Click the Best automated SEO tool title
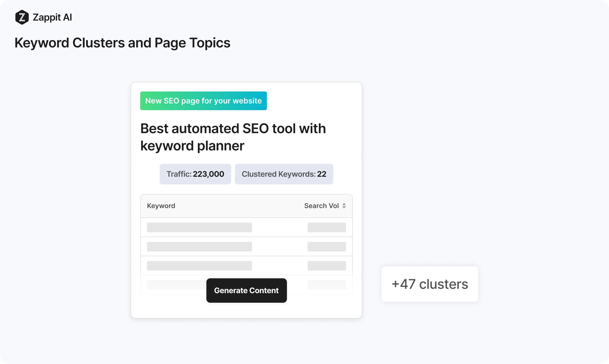The image size is (609, 364). point(233,137)
